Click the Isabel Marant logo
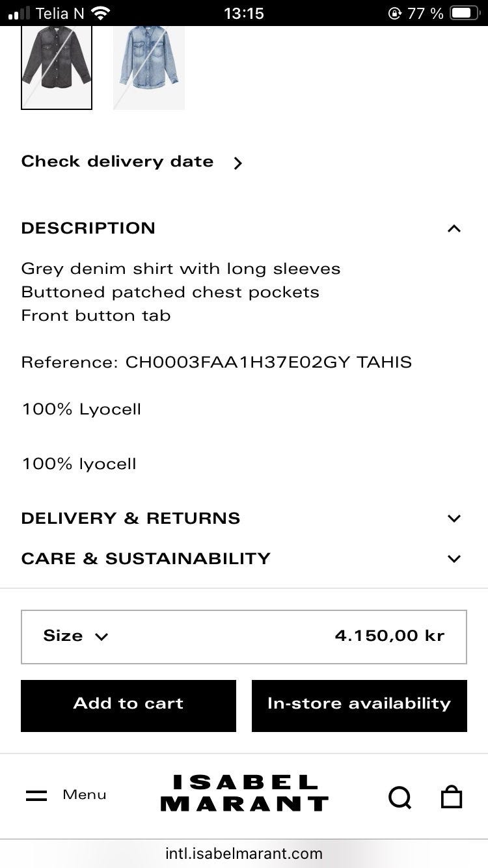The image size is (488, 868). (244, 793)
